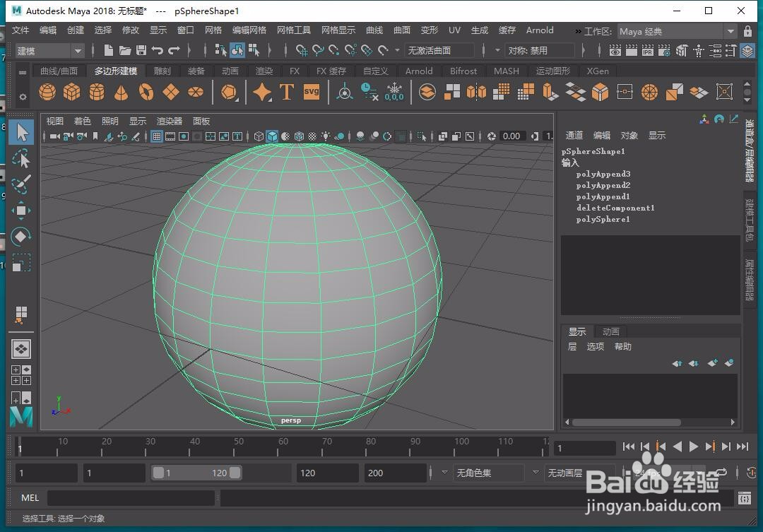Open the 编辑网格 menu
Image resolution: width=763 pixels, height=532 pixels.
[x=249, y=30]
